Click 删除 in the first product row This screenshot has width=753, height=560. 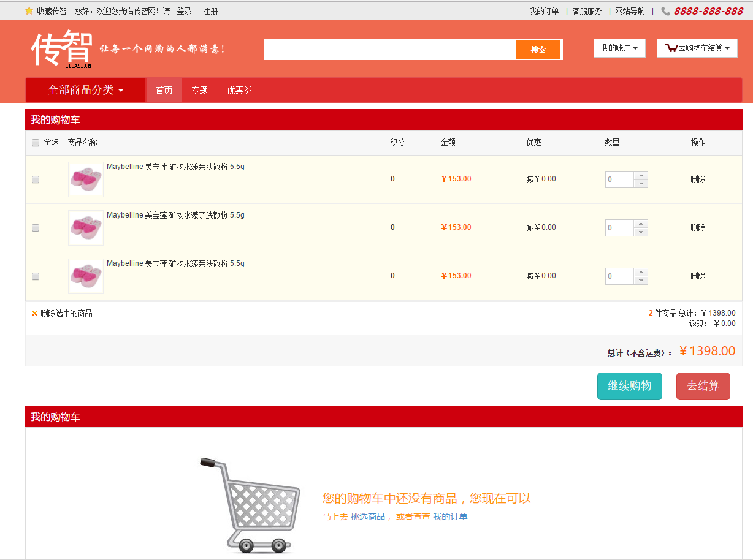click(x=698, y=179)
